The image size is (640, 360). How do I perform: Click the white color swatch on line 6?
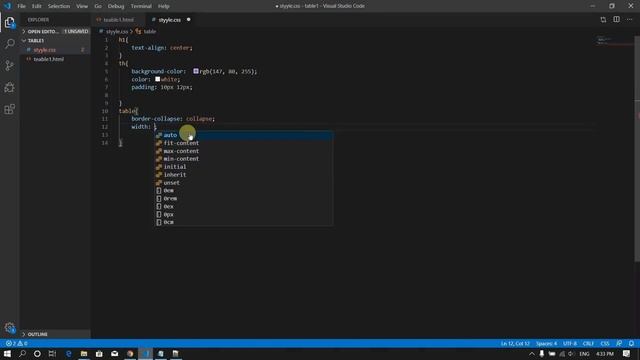[x=158, y=79]
